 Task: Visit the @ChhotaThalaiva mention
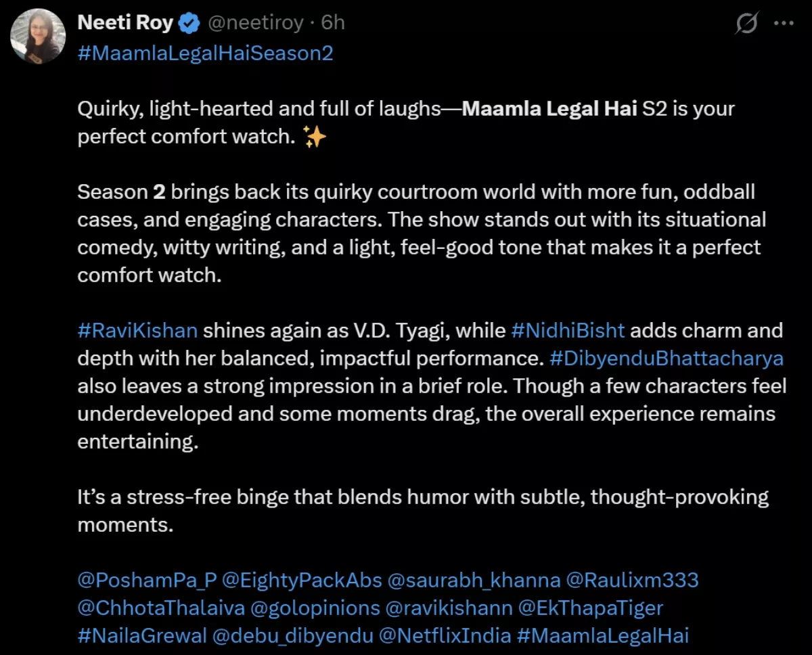(161, 608)
